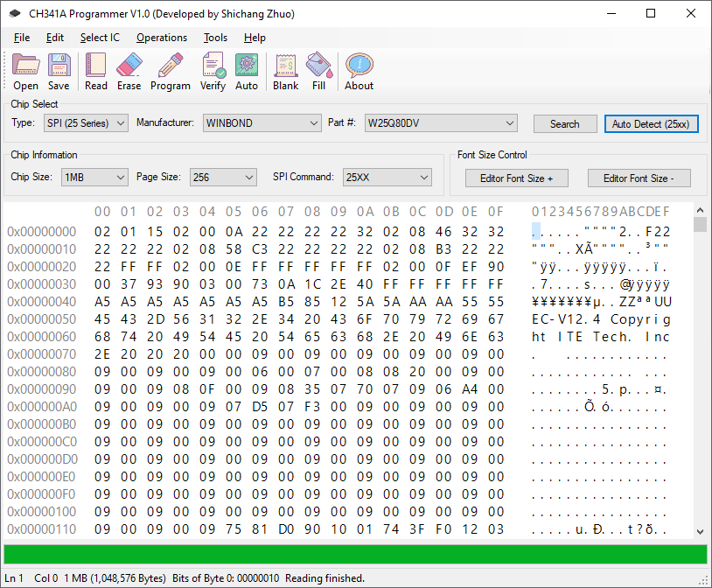Click the CH341A app icon in the title bar
712x588 pixels.
pos(15,14)
